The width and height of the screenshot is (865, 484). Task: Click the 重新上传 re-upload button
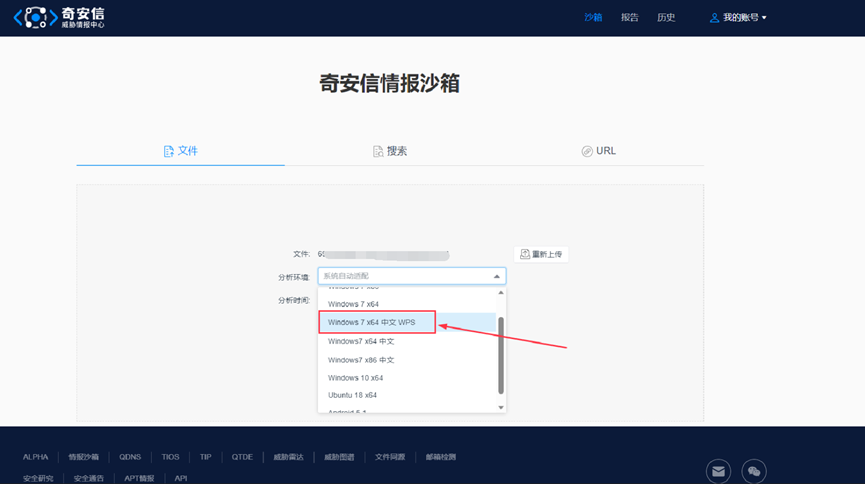(x=541, y=254)
